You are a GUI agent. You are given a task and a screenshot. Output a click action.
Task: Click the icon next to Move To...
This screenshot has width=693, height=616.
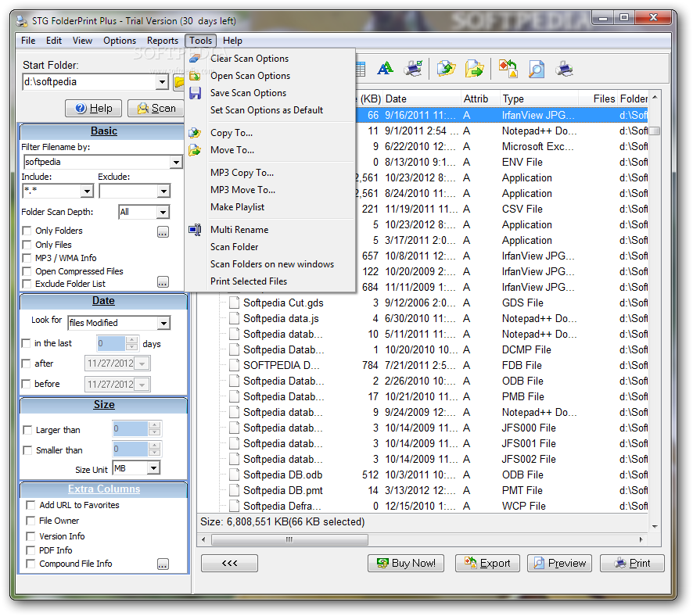195,150
